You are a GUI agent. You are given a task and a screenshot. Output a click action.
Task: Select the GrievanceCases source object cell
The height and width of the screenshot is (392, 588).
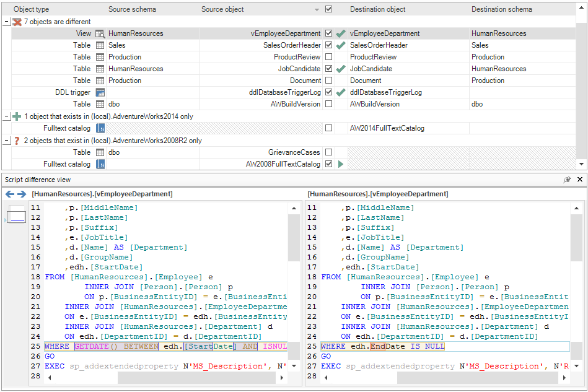coord(261,152)
